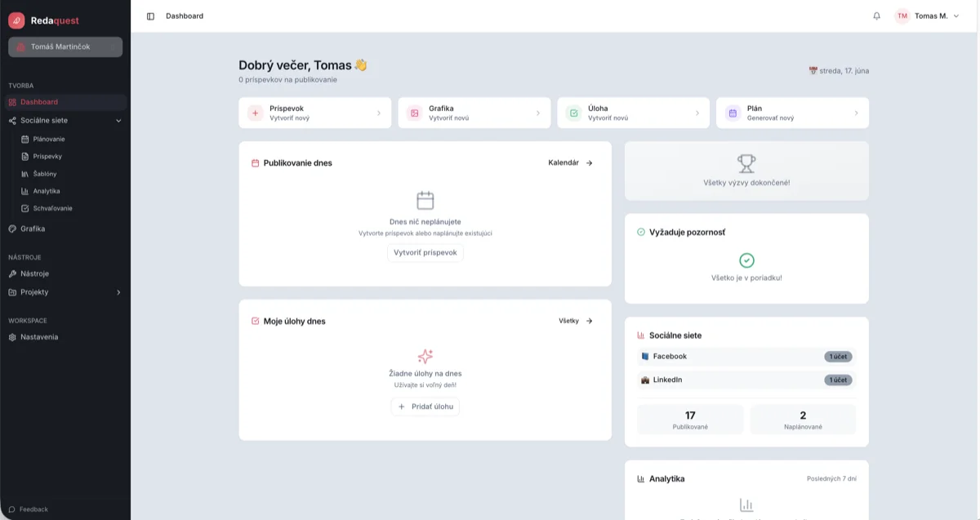The width and height of the screenshot is (980, 520).
Task: Click the workspace icon beside Tomáš Martinčok
Action: point(22,47)
